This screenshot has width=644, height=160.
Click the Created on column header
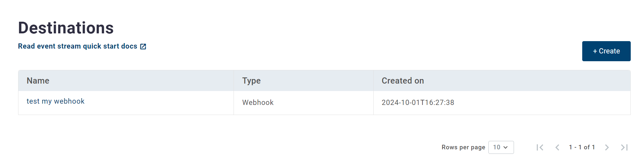(x=402, y=81)
